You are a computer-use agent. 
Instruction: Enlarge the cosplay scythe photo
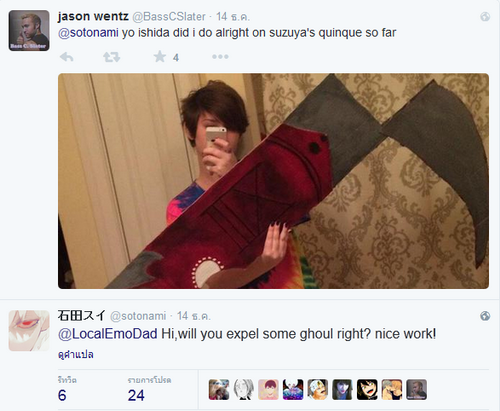pyautogui.click(x=273, y=181)
